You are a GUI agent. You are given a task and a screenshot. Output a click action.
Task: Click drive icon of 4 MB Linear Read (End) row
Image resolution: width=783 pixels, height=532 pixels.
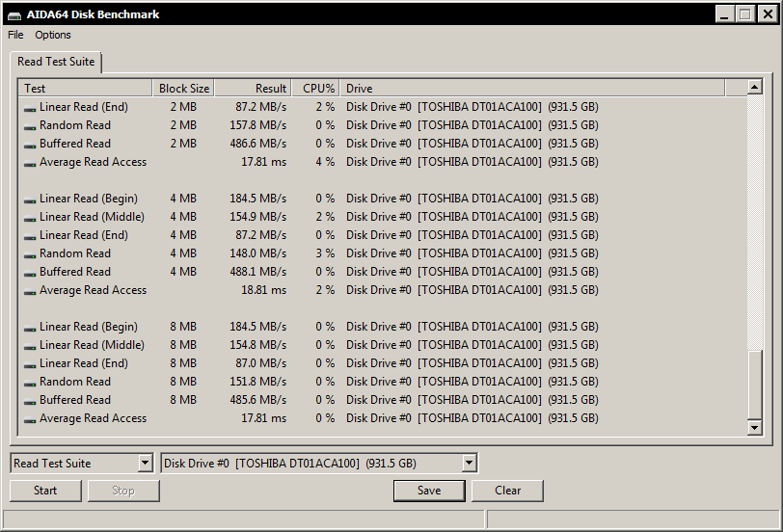click(x=30, y=236)
